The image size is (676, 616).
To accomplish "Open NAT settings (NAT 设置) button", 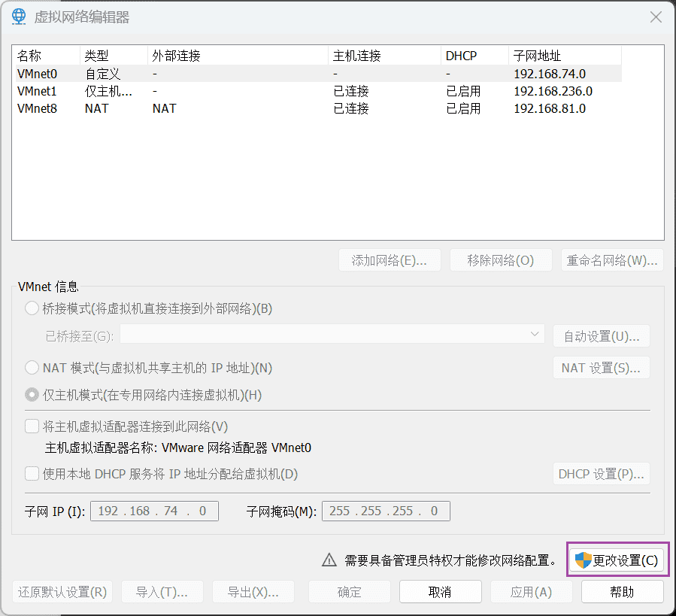I will click(601, 368).
